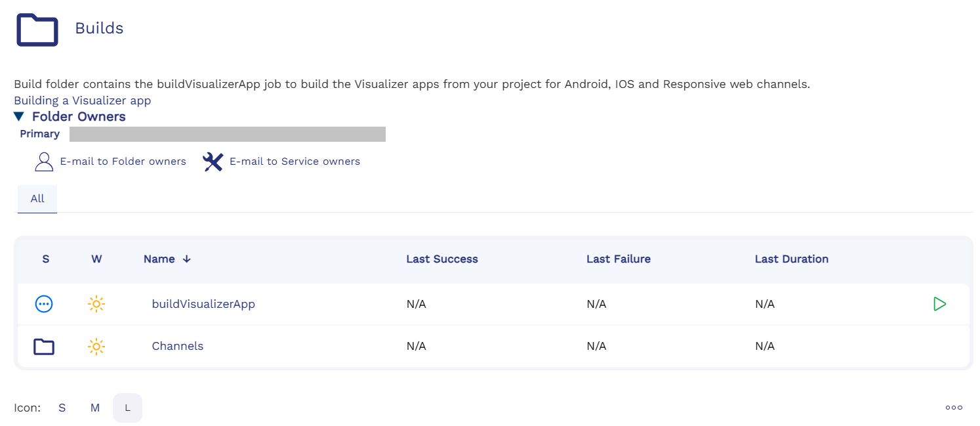The height and width of the screenshot is (426, 980).
Task: Sort by Last Duration column header
Action: [791, 259]
